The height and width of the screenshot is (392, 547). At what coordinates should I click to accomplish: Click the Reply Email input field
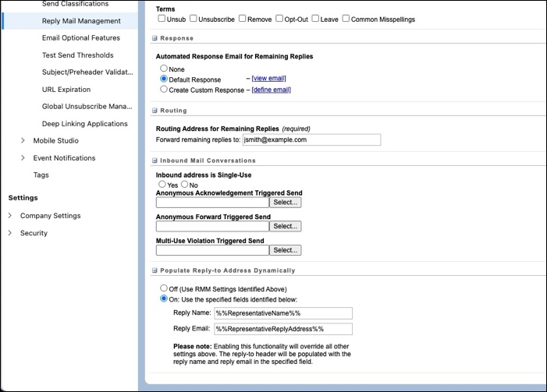point(283,329)
